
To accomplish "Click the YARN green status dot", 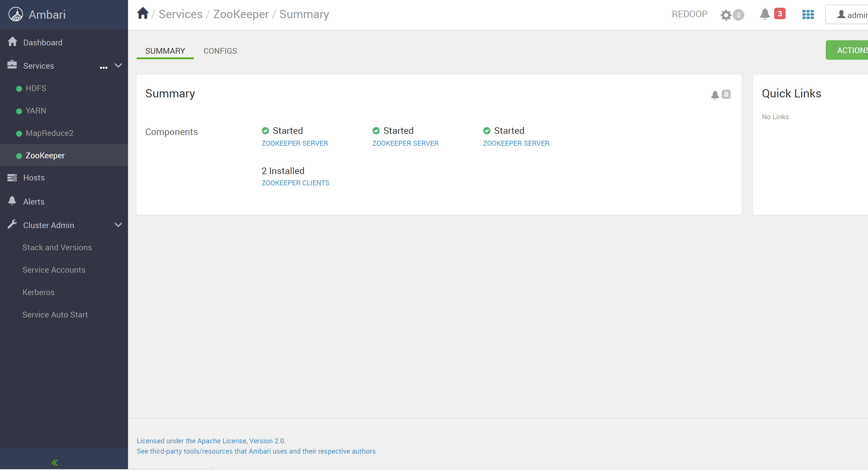I will (19, 111).
